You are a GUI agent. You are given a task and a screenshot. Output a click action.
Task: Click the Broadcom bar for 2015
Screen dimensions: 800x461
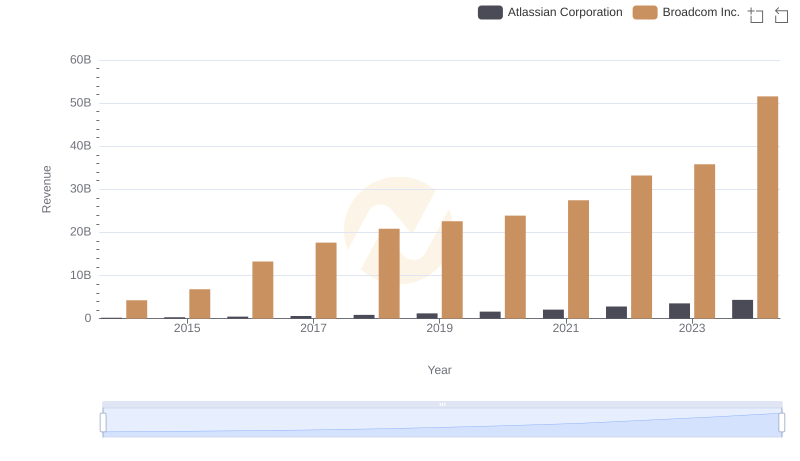click(x=199, y=304)
